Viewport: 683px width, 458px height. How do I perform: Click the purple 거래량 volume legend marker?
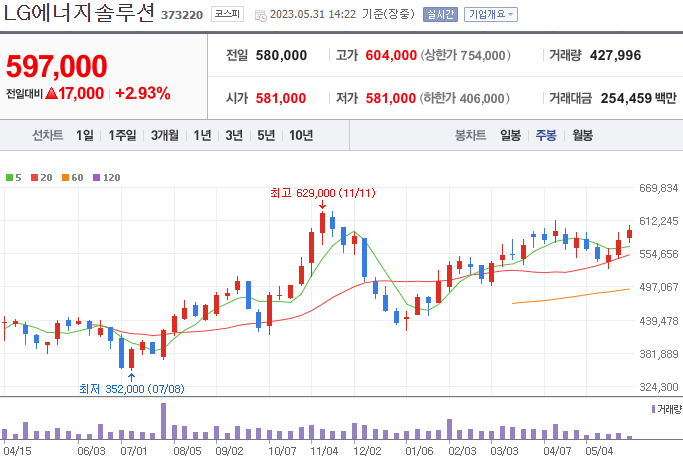[653, 409]
